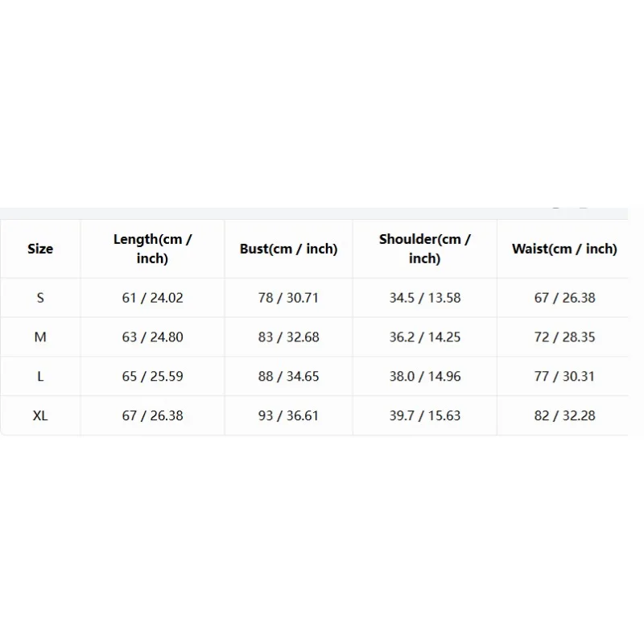Select bust cell 78 / 30.71

point(288,298)
